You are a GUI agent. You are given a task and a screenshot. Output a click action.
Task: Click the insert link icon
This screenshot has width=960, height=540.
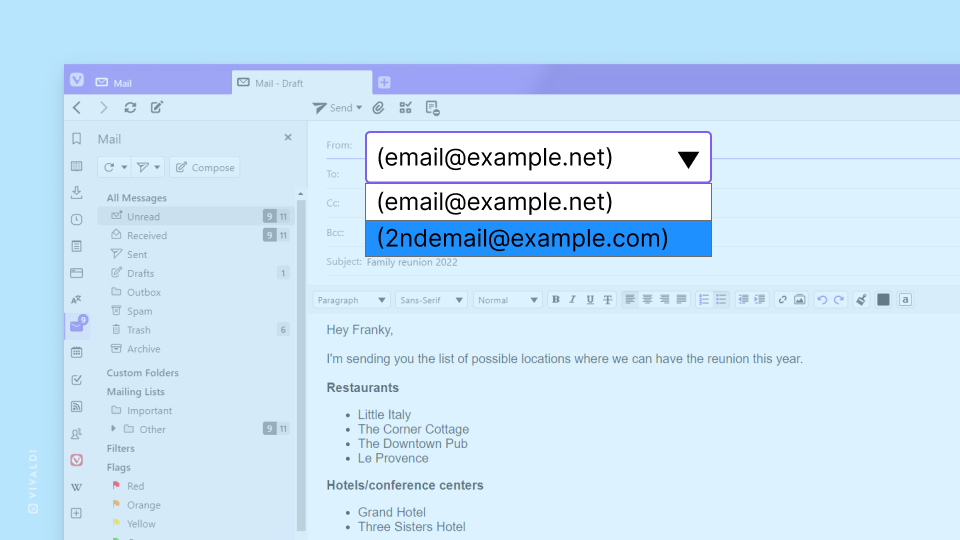pos(782,299)
